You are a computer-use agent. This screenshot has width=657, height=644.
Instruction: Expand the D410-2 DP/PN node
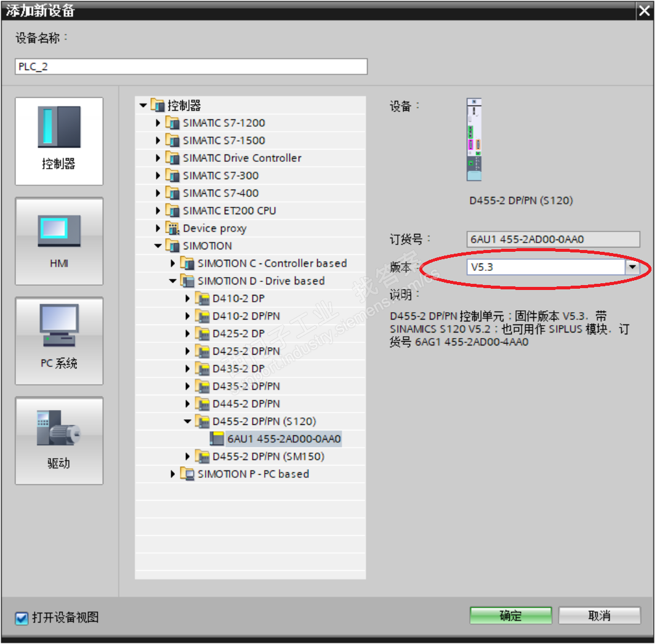[x=188, y=316]
